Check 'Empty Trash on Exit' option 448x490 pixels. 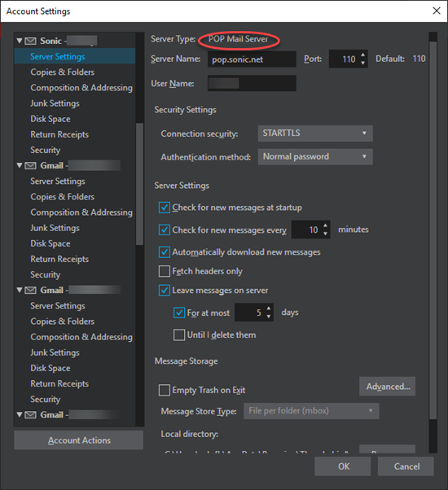[x=165, y=390]
